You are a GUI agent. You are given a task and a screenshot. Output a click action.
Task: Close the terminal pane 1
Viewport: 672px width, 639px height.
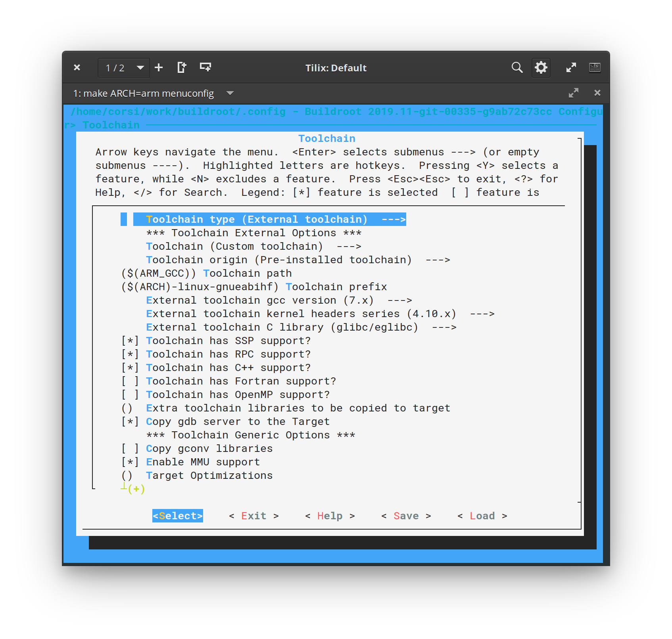597,93
